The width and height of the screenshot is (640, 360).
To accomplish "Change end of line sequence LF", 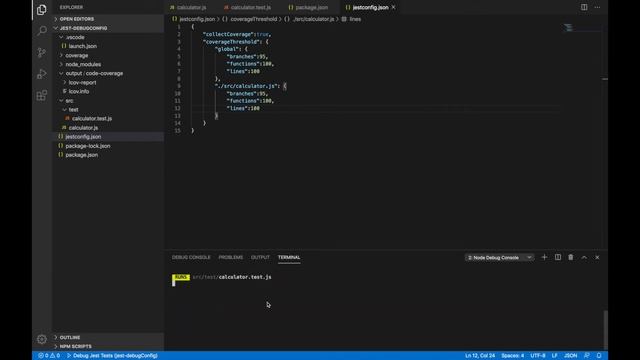I will click(x=555, y=356).
